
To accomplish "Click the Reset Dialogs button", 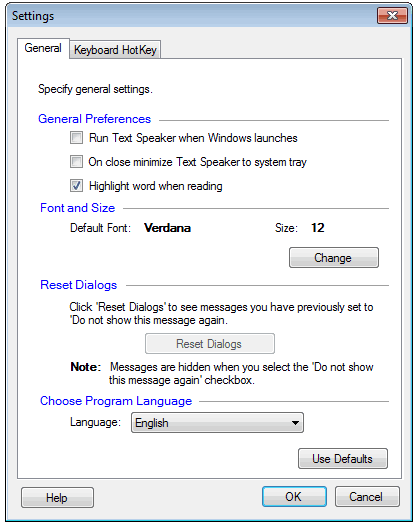I will (x=210, y=344).
